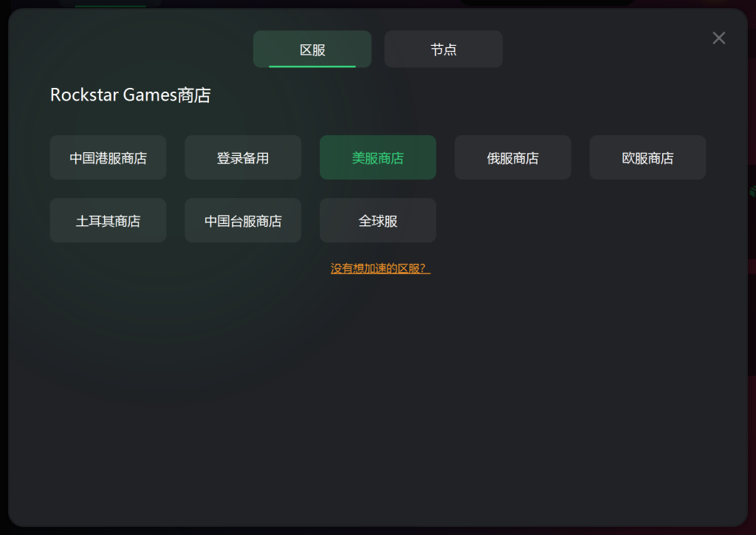Open the 区服 tab
The height and width of the screenshot is (535, 756).
(x=312, y=50)
